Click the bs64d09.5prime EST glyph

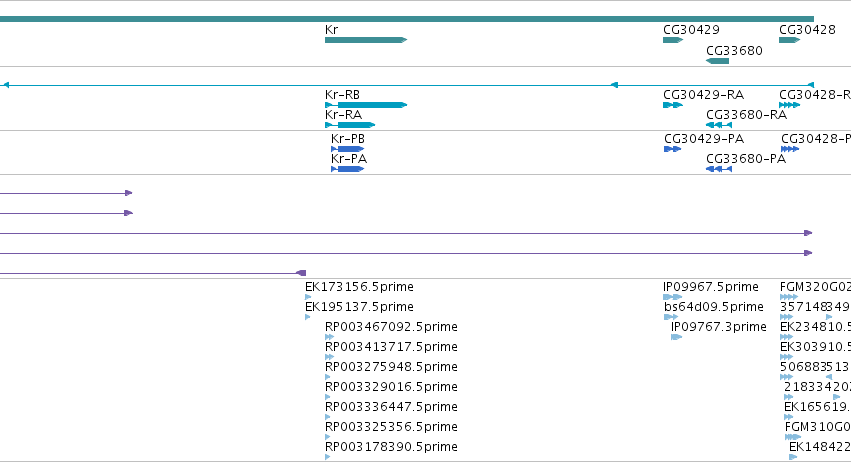coord(671,317)
